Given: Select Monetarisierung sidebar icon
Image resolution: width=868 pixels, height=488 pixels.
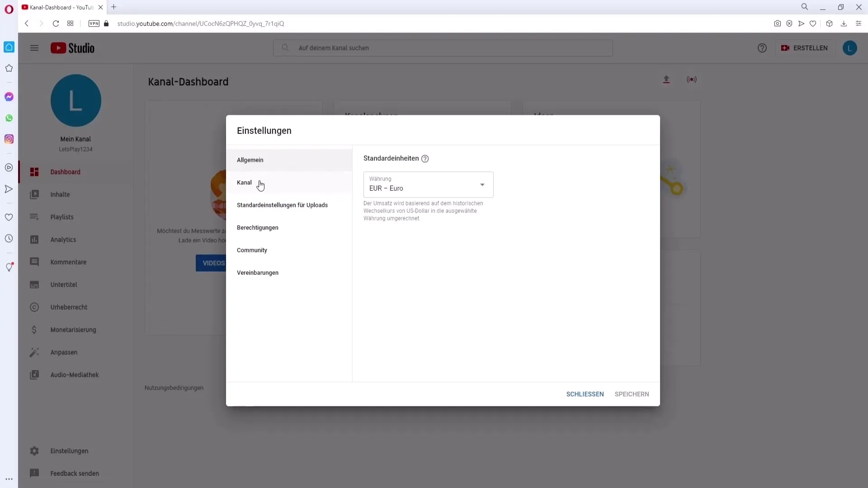Looking at the screenshot, I should coord(34,329).
